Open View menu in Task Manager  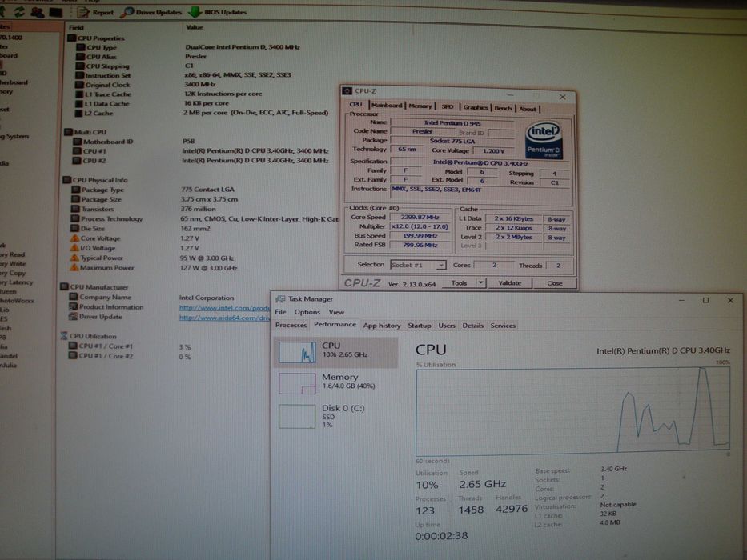tap(336, 312)
